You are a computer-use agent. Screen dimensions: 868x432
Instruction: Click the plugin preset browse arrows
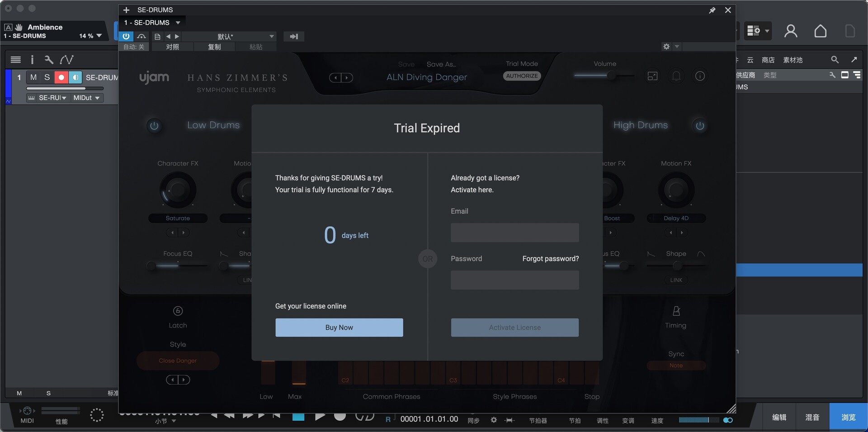point(341,78)
